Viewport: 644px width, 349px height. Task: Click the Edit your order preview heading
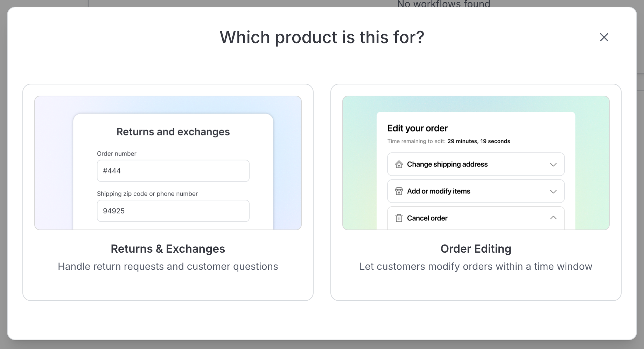coord(417,128)
